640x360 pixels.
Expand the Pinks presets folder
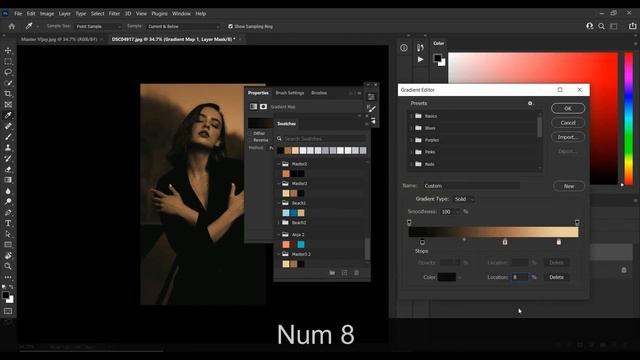click(x=411, y=152)
